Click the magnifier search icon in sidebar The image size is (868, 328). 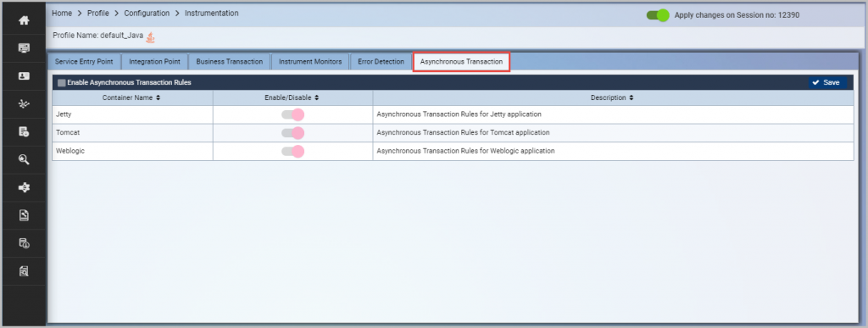(24, 159)
